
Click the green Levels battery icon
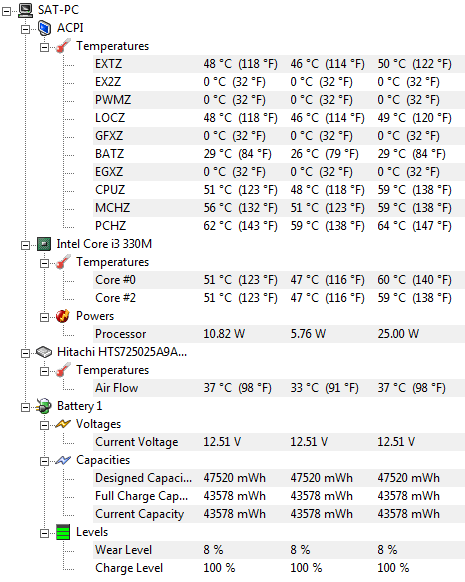click(63, 532)
